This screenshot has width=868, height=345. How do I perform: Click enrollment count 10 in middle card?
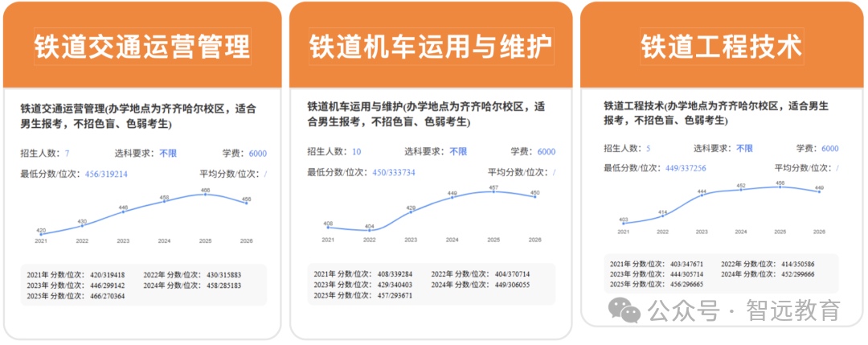[357, 152]
